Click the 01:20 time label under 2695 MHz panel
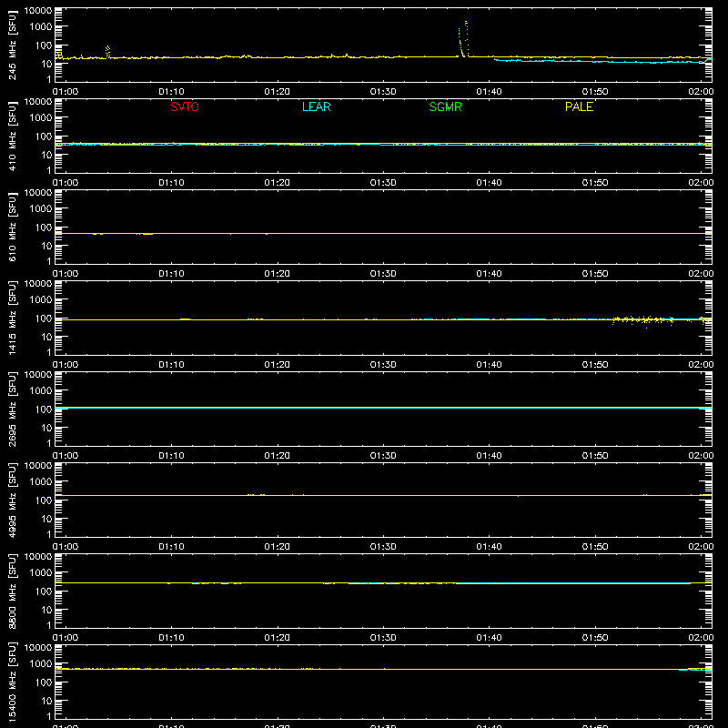Screen dimensions: 728x728 (x=278, y=456)
